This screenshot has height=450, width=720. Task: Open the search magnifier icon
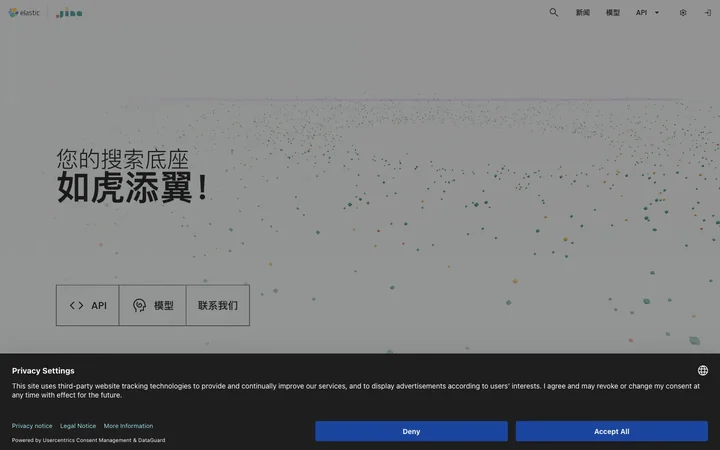tap(554, 12)
